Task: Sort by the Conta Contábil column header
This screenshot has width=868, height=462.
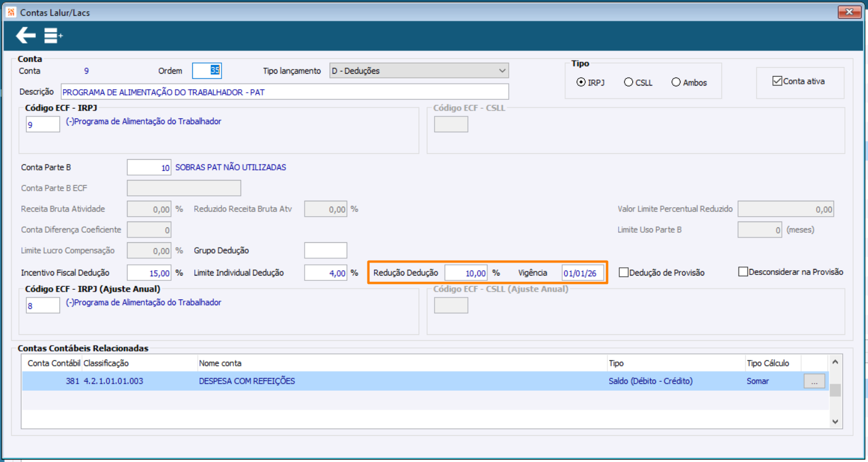Action: tap(52, 363)
